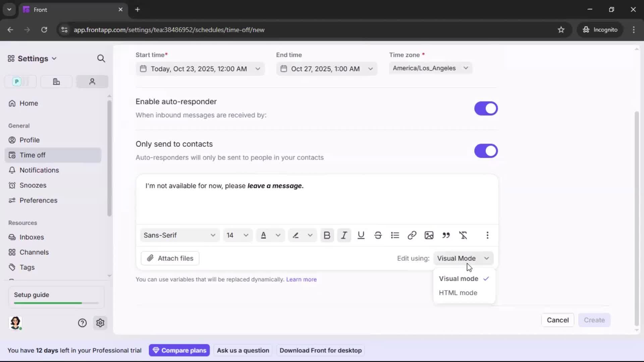
Task: Open search in the Settings sidebar
Action: (x=101, y=58)
